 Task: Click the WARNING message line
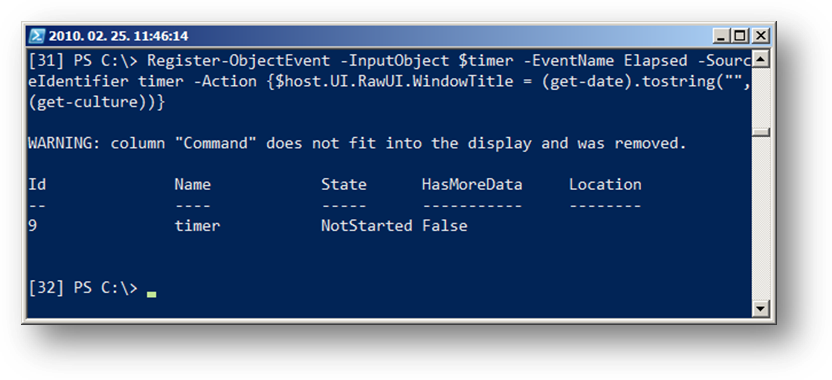point(357,143)
